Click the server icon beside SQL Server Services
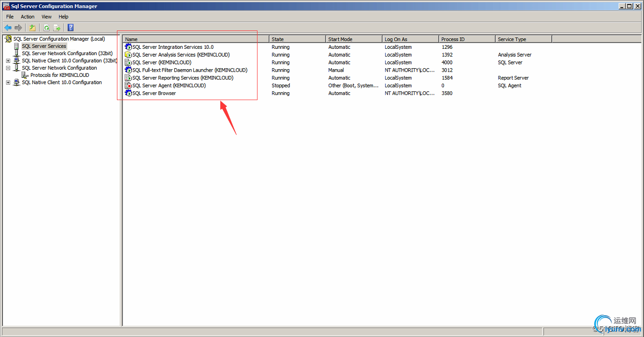The width and height of the screenshot is (644, 337). [17, 46]
